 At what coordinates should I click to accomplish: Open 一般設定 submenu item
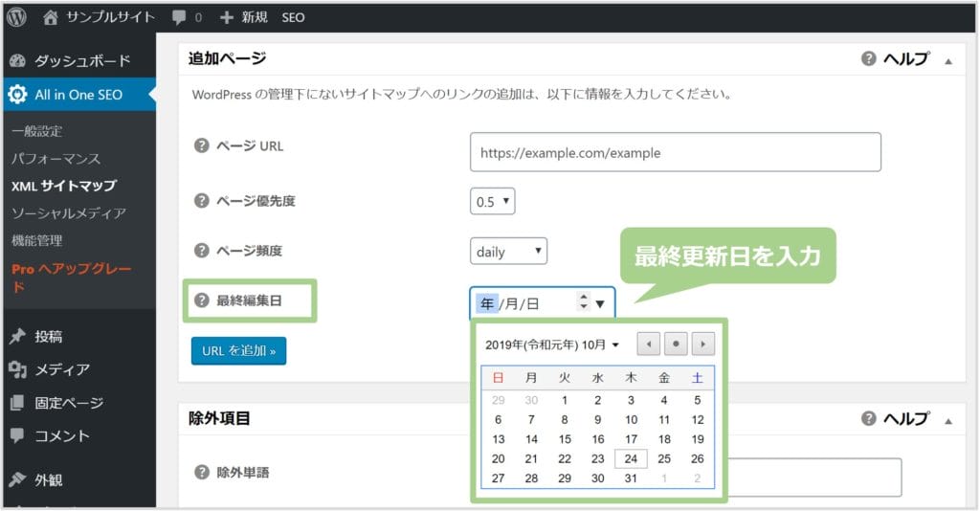pyautogui.click(x=37, y=131)
